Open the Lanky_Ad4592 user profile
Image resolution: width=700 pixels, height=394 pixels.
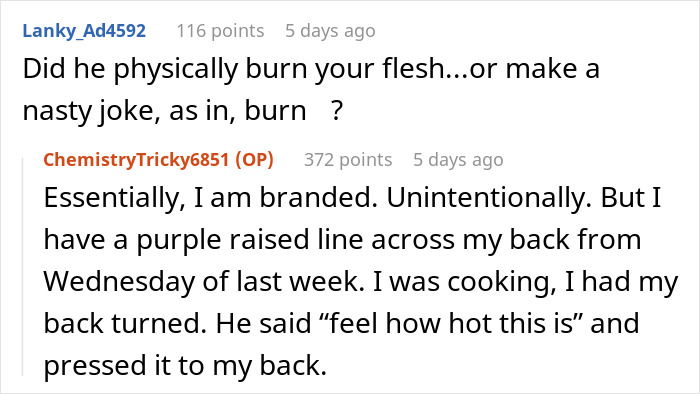click(x=84, y=31)
